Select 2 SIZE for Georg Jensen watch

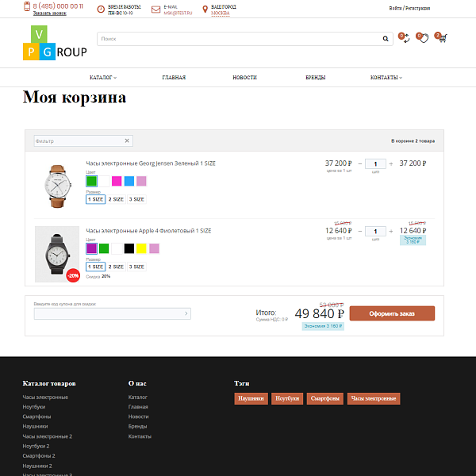coord(116,199)
